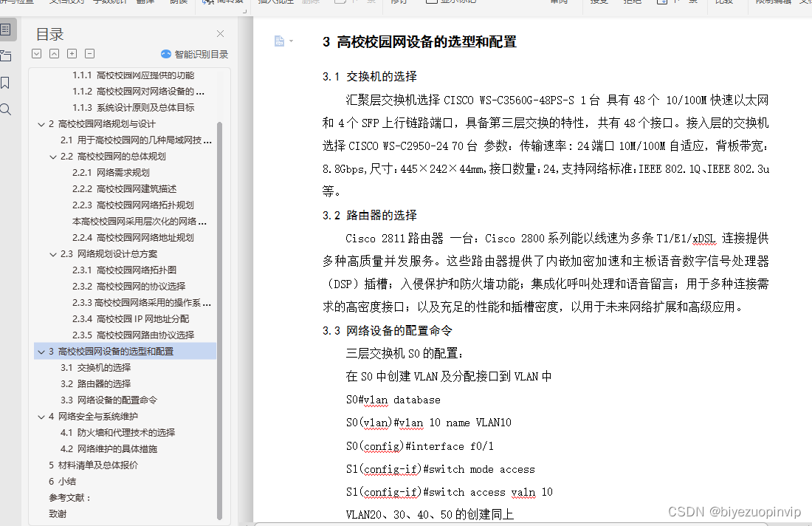Collapse section 4 网络安全与系统维护
The image size is (812, 526).
pos(41,417)
